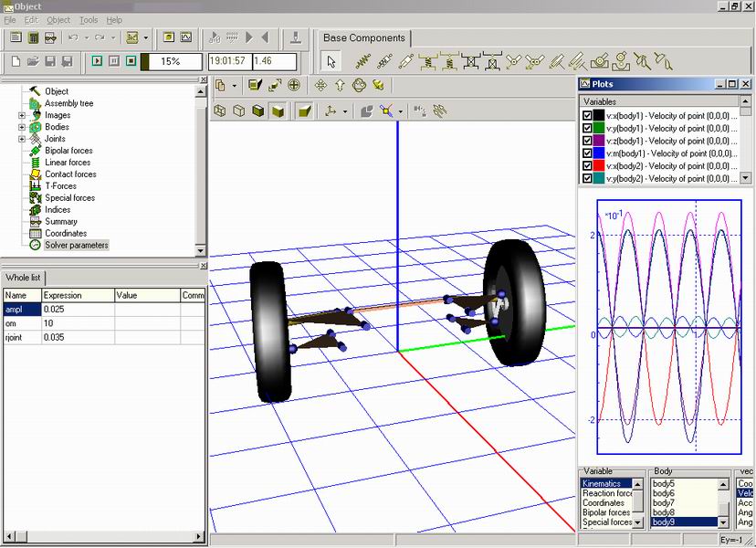Open the coordinate axes dropdown arrow
The height and width of the screenshot is (548, 756).
(x=345, y=111)
